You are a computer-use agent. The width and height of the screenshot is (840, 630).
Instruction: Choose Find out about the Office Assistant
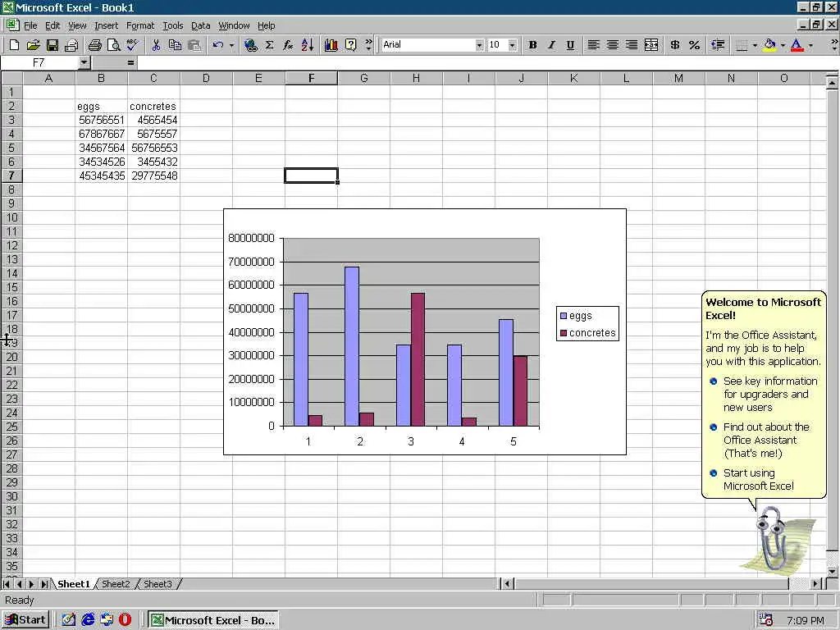[x=766, y=440]
